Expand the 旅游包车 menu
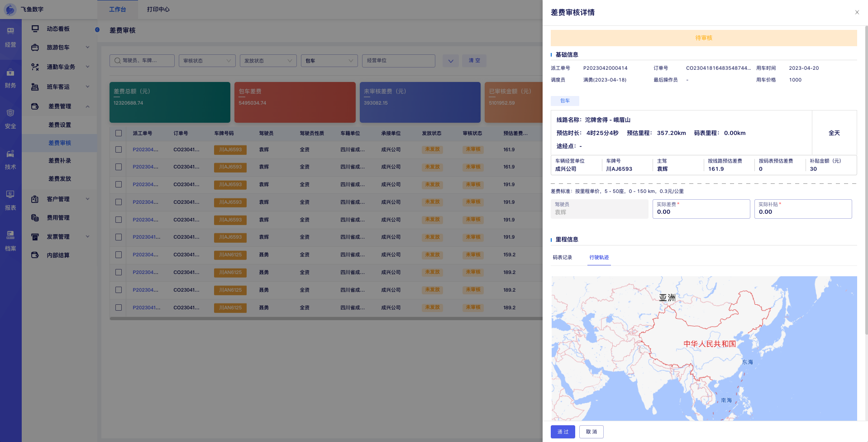 (59, 48)
